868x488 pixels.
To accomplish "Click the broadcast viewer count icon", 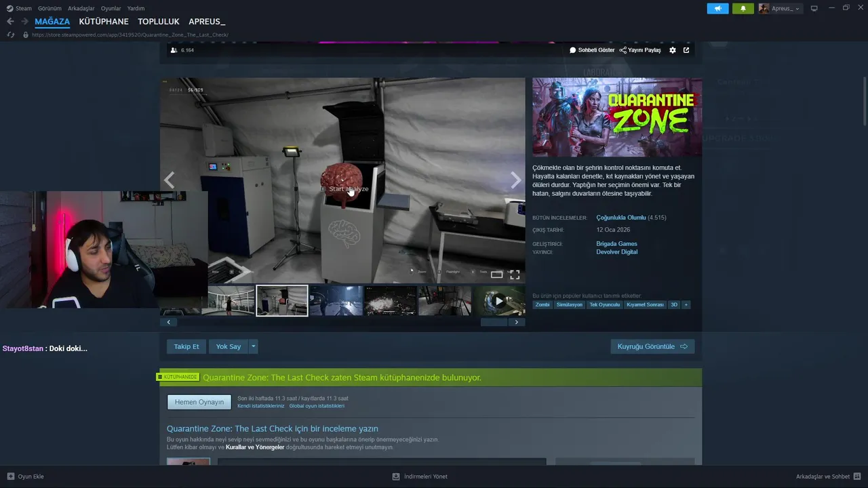I will 174,50.
